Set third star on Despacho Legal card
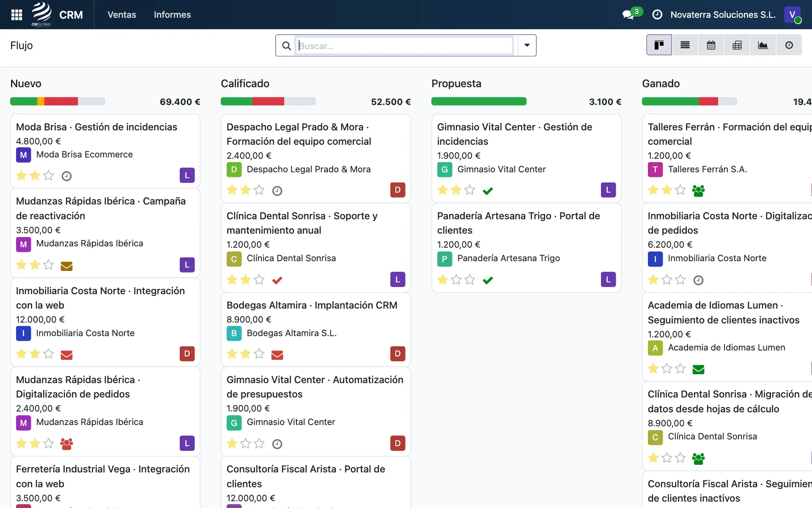 click(259, 190)
